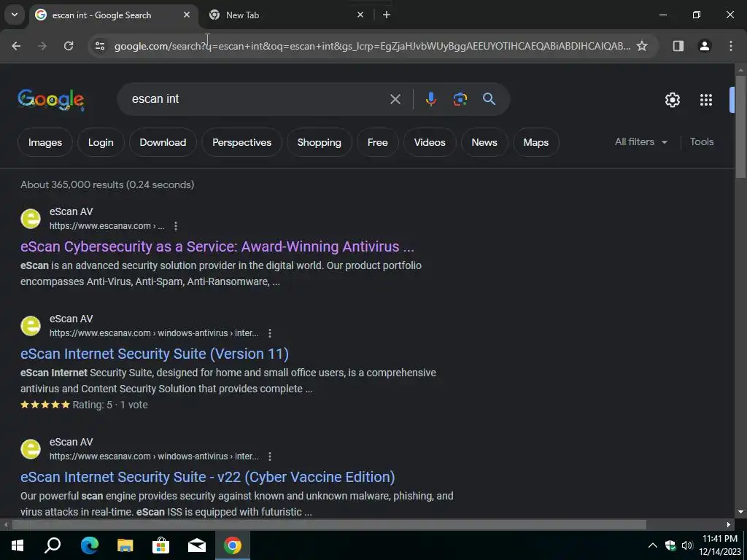
Task: Open the Windows Start menu
Action: click(18, 545)
